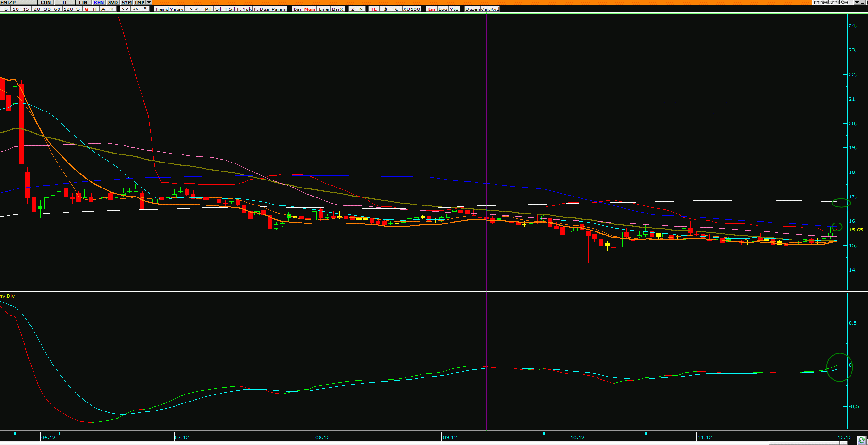Click the Trend drawing button

pyautogui.click(x=161, y=9)
